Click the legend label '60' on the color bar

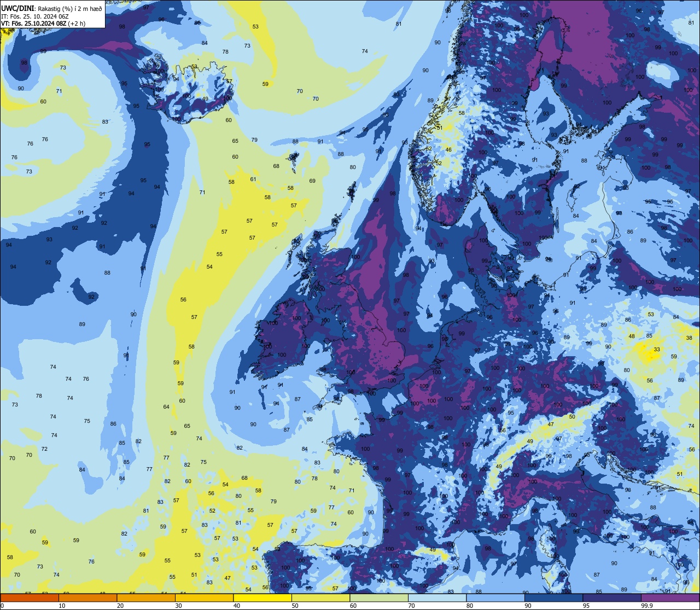[353, 606]
